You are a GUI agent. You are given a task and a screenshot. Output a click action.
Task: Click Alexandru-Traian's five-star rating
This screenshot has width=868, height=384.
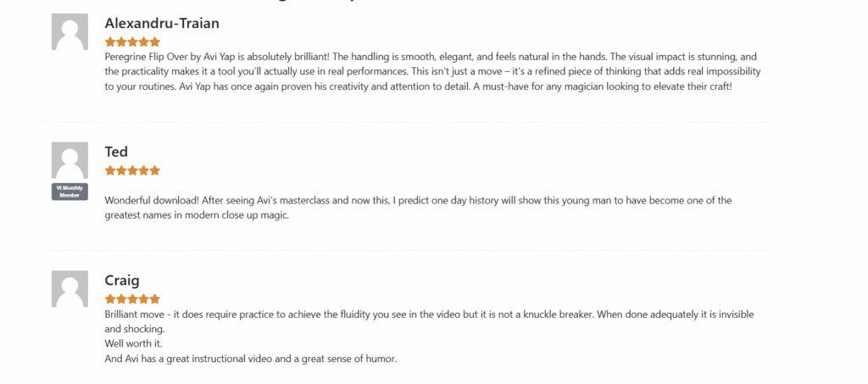132,42
